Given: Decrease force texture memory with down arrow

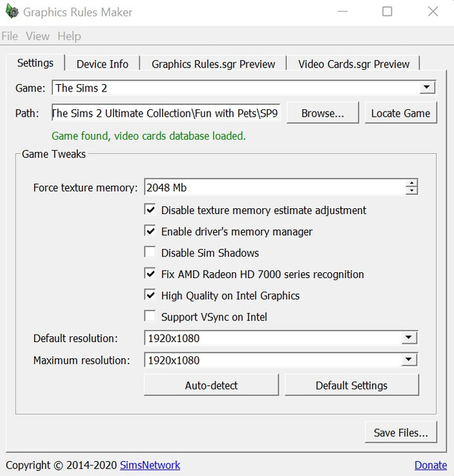Looking at the screenshot, I should 412,191.
